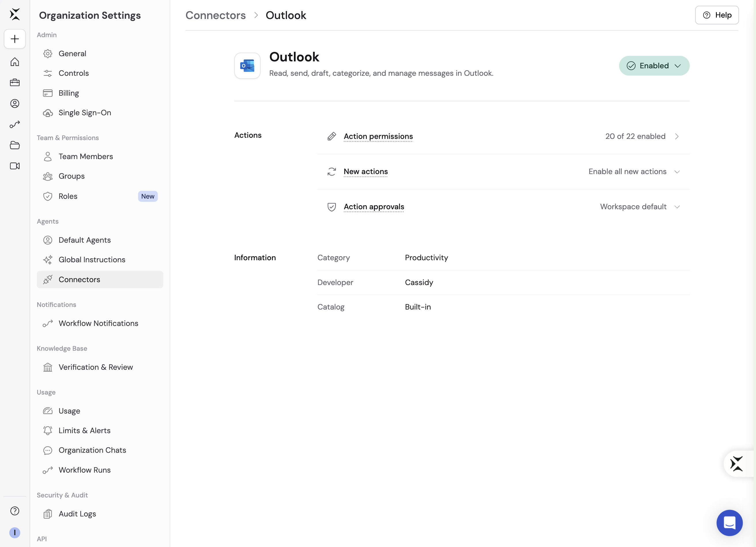Image resolution: width=756 pixels, height=547 pixels.
Task: Open the blue chat support bubble
Action: [729, 523]
